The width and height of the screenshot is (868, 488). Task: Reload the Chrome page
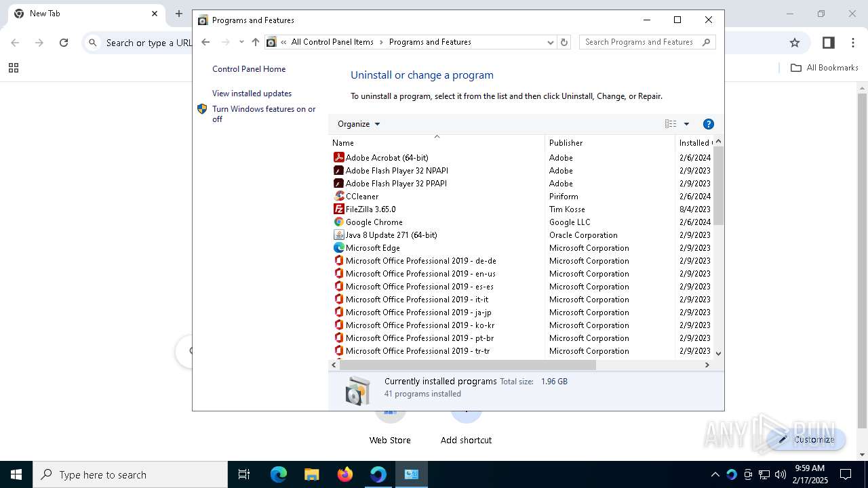64,43
